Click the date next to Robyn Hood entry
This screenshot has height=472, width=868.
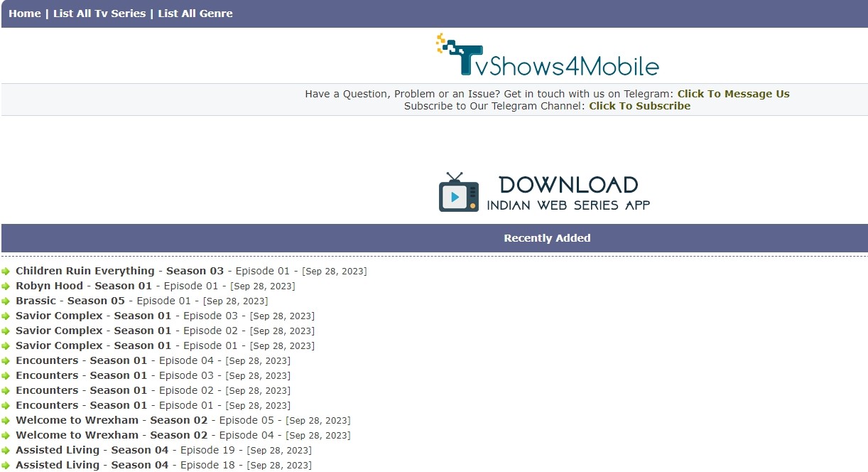[x=263, y=286]
